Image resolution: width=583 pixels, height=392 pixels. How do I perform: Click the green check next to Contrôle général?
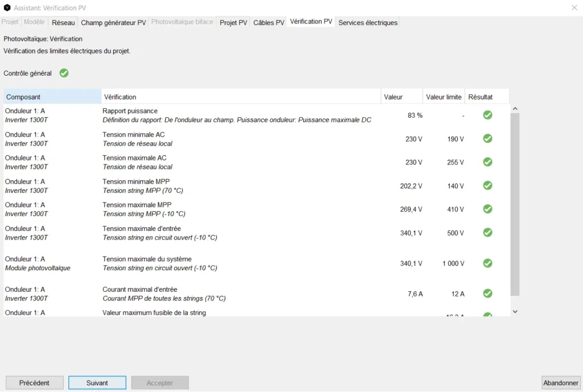click(x=64, y=73)
